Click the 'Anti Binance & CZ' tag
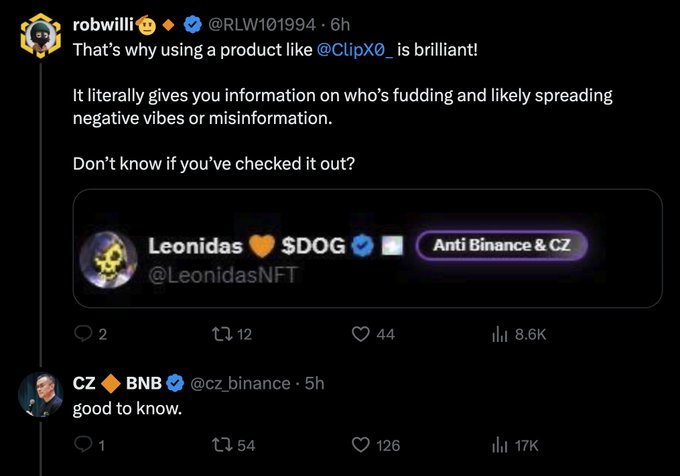This screenshot has width=680, height=476. click(502, 246)
